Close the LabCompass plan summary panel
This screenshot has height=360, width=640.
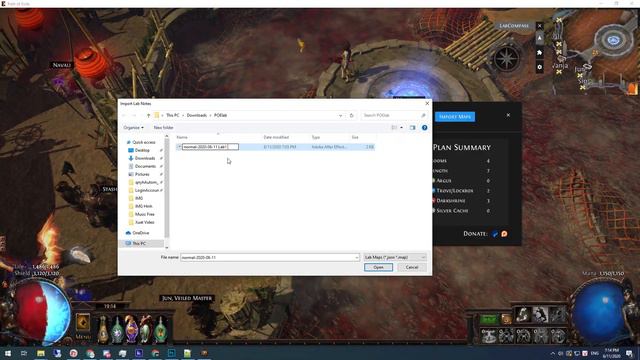coord(508,115)
